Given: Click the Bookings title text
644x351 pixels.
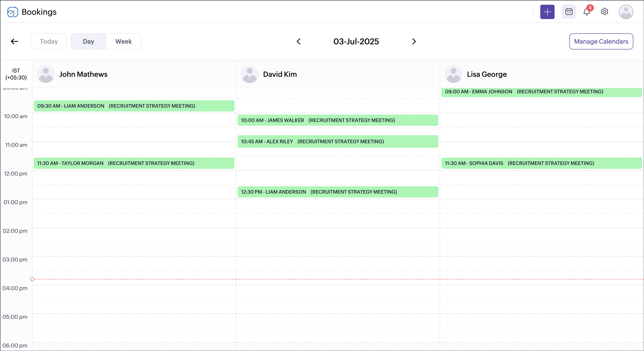Looking at the screenshot, I should click(x=39, y=12).
